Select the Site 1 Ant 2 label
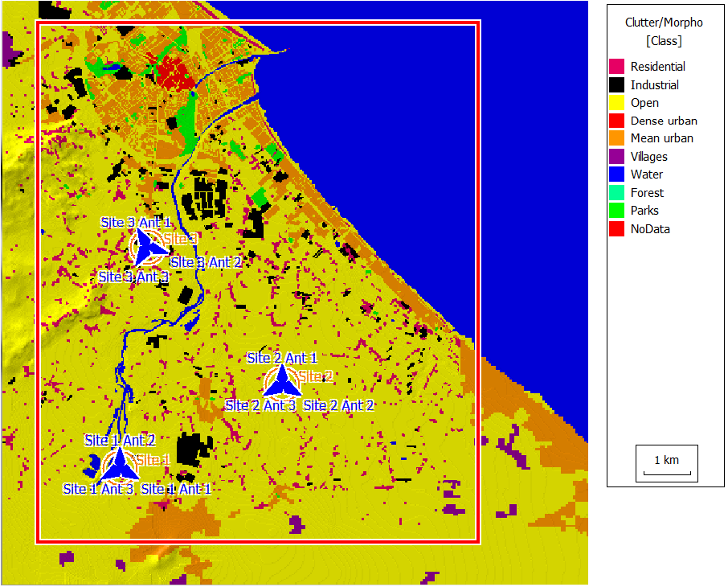Viewport: 728px width, 587px height. (x=120, y=440)
